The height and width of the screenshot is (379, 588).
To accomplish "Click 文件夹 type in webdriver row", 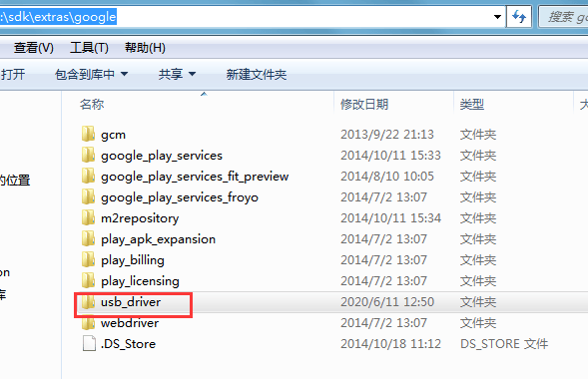I will click(478, 323).
